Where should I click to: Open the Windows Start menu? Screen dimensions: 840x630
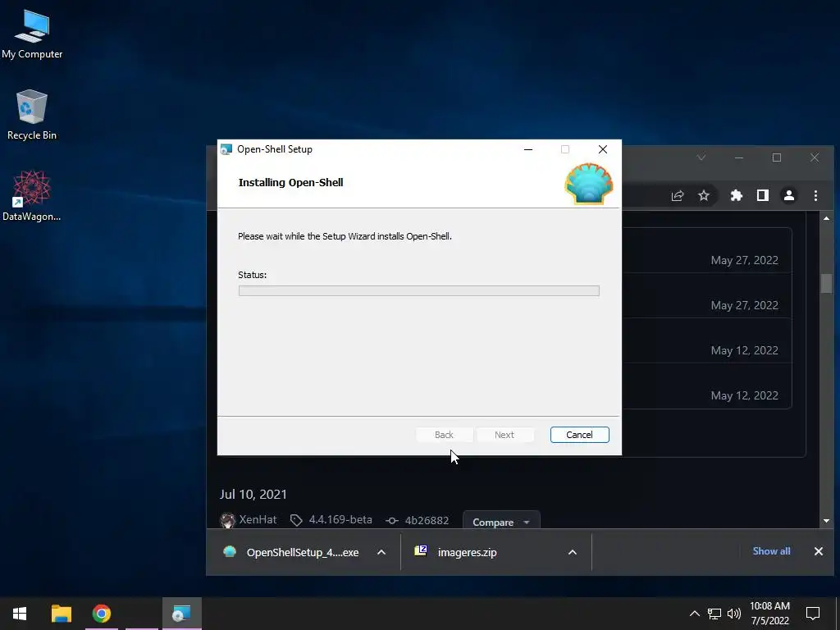[20, 614]
